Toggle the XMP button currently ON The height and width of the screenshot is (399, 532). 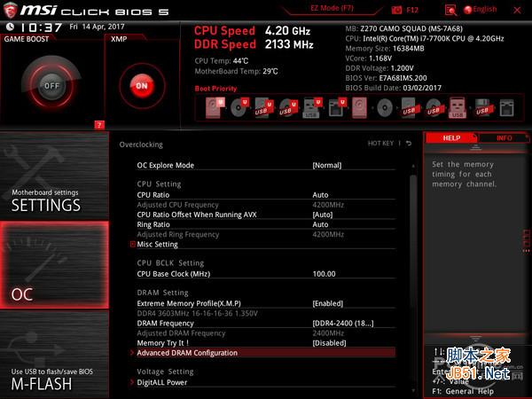coord(142,86)
